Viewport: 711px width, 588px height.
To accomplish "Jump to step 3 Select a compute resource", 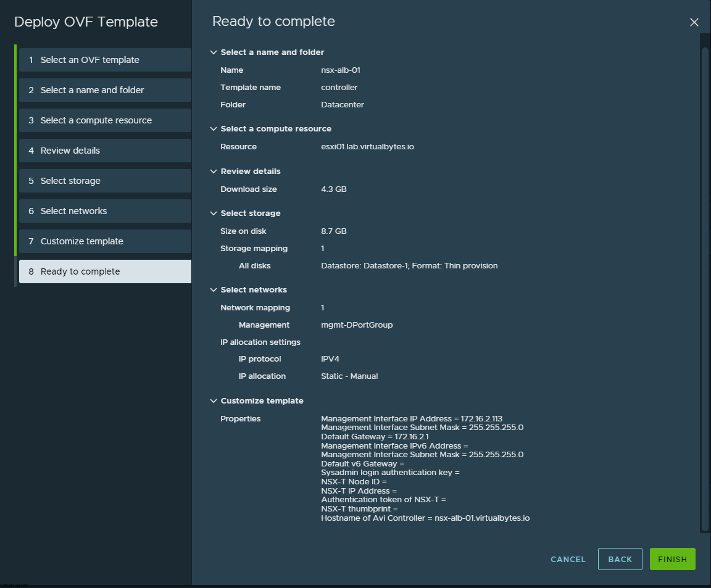I will (105, 120).
